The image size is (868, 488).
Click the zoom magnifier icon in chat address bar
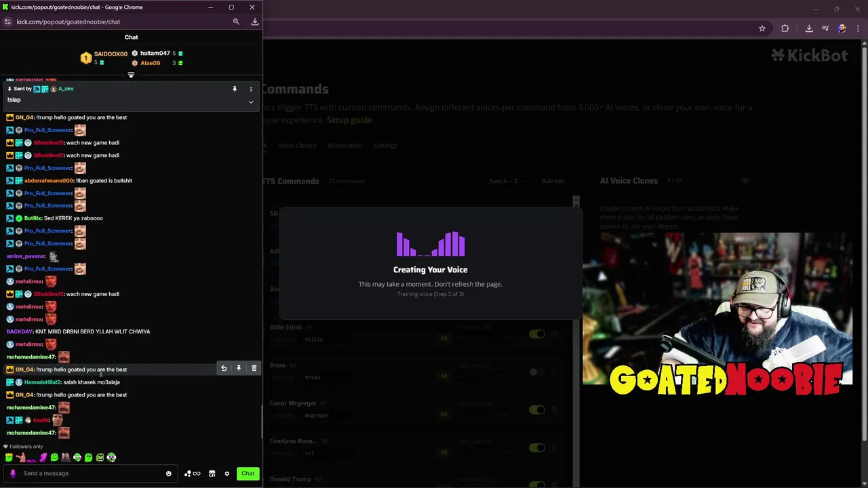tap(236, 22)
